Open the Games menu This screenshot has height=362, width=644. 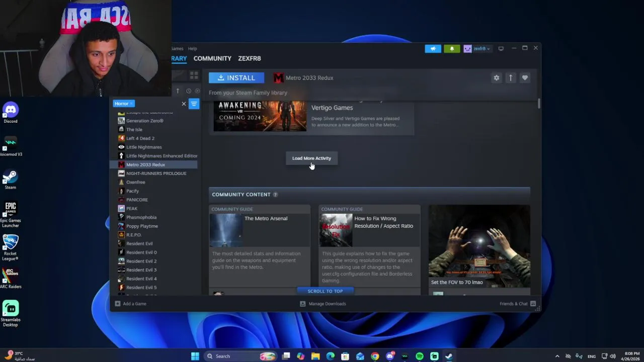click(x=177, y=49)
